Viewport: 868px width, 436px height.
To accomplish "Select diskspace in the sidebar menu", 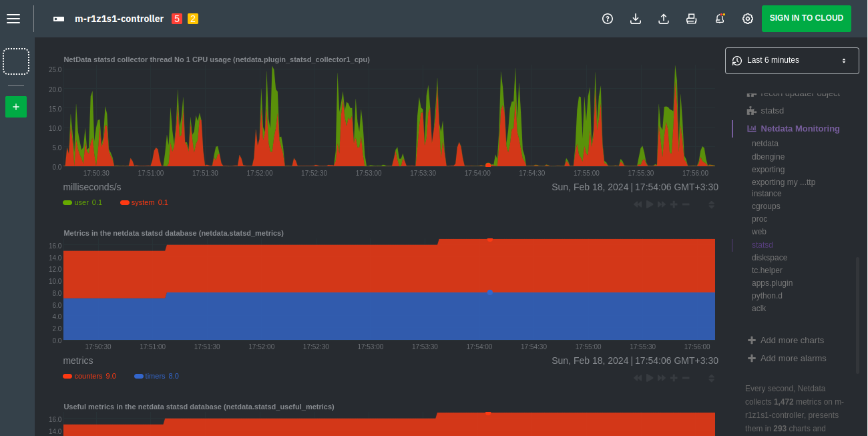I will coord(769,258).
